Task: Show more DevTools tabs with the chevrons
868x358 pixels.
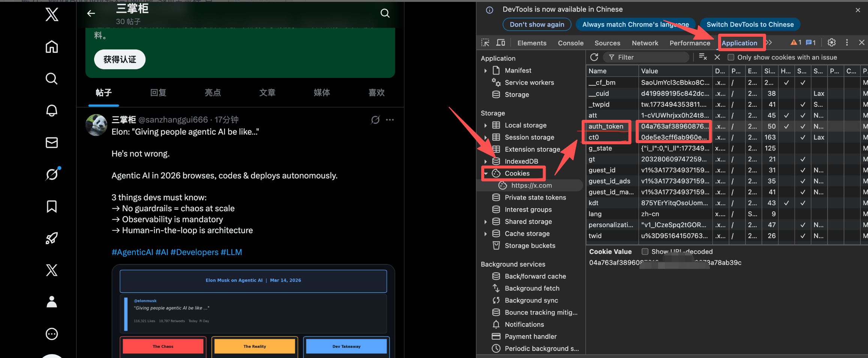Action: 769,43
